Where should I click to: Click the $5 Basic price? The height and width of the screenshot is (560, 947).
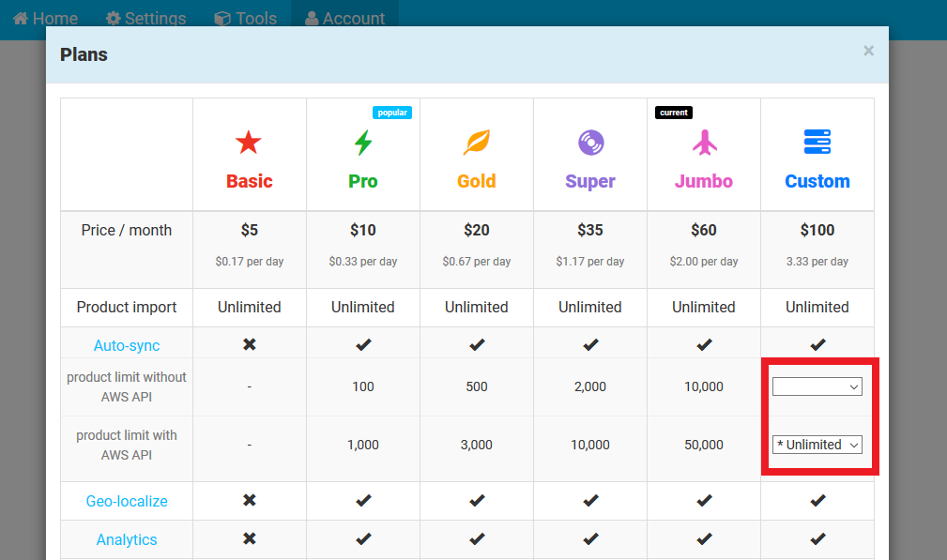[x=250, y=230]
